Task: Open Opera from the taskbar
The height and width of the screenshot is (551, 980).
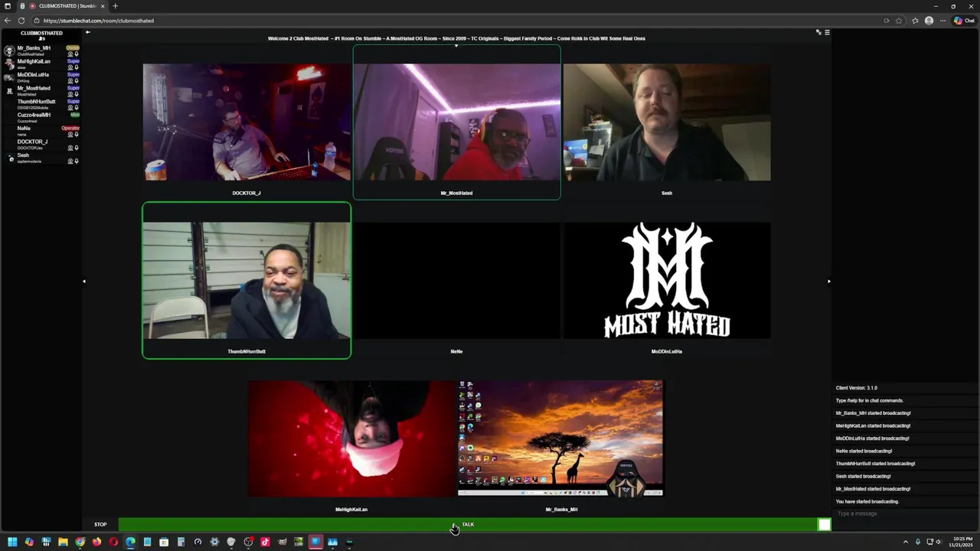Action: coord(113,542)
